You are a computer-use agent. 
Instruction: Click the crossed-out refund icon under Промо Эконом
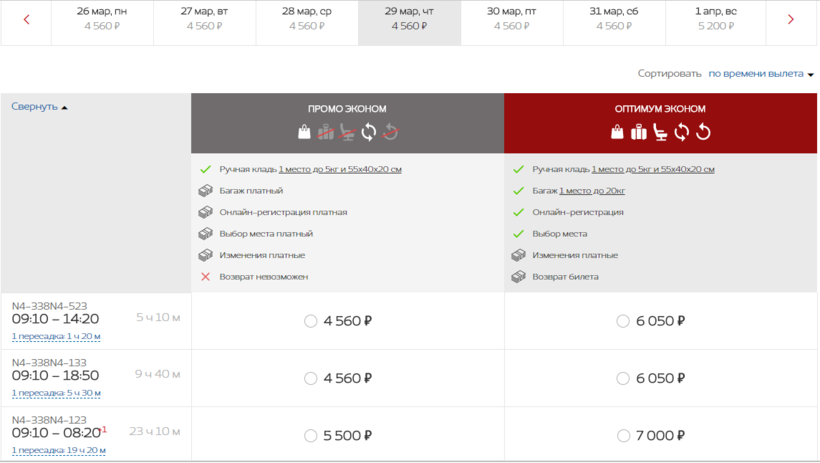tap(390, 131)
